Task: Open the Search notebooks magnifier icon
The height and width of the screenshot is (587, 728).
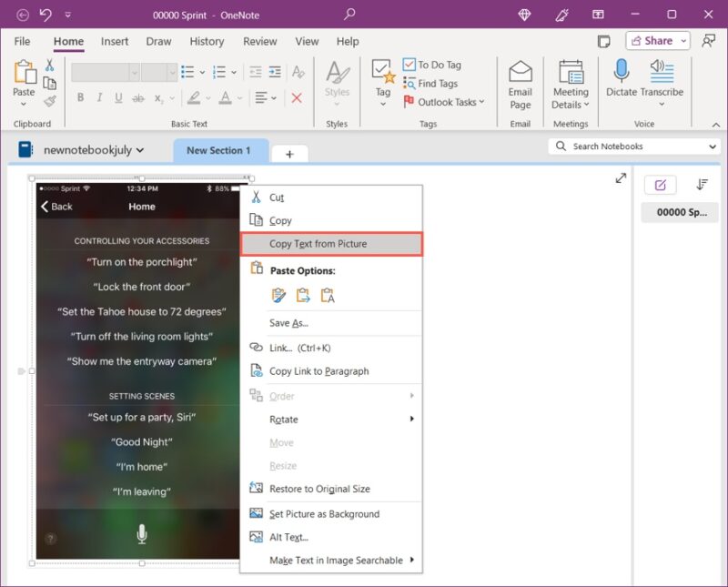Action: [561, 146]
